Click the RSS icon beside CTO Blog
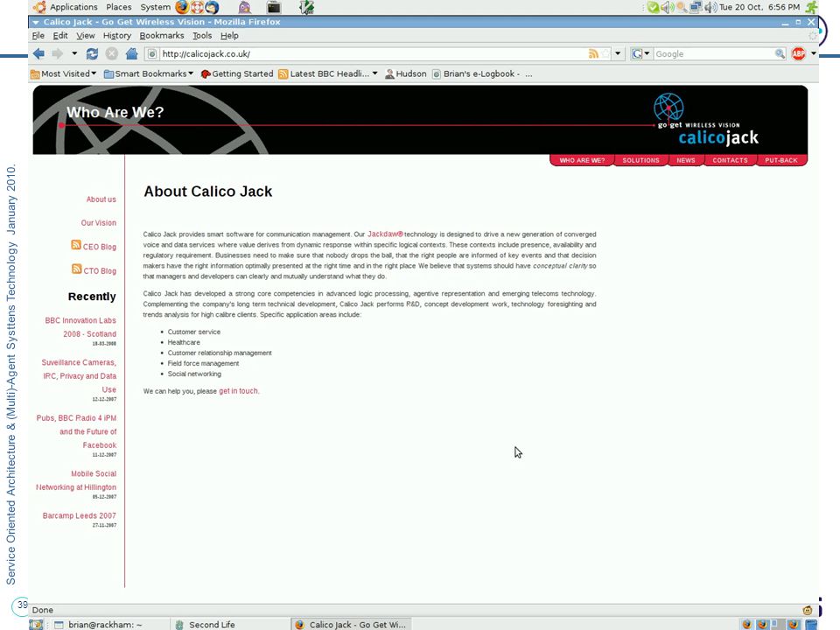Screen dimensions: 840x630 [77, 269]
